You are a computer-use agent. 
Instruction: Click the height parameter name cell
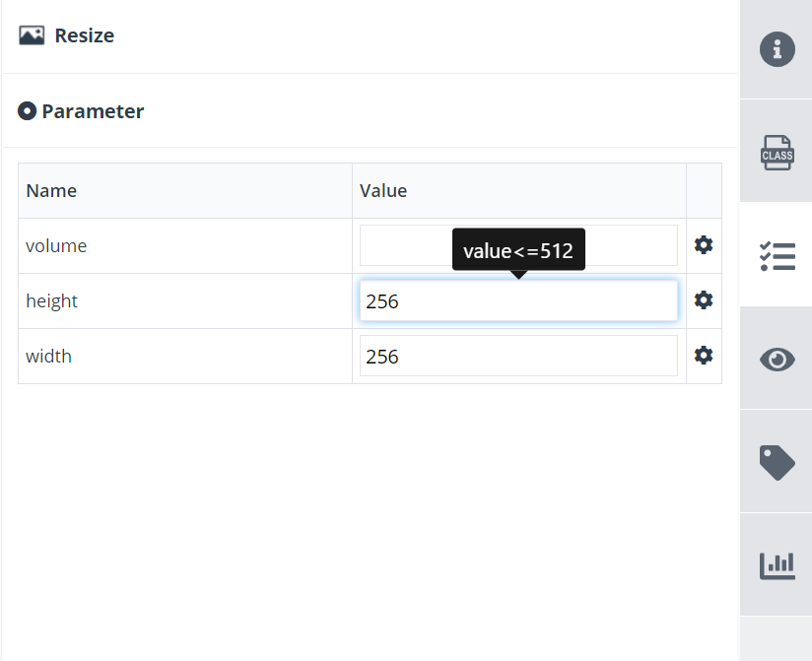(185, 300)
